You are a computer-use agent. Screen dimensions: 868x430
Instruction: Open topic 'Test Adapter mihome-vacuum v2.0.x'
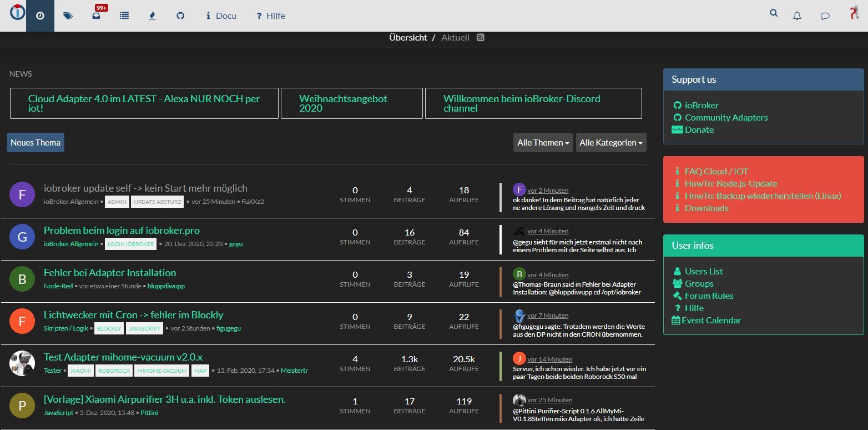[123, 357]
